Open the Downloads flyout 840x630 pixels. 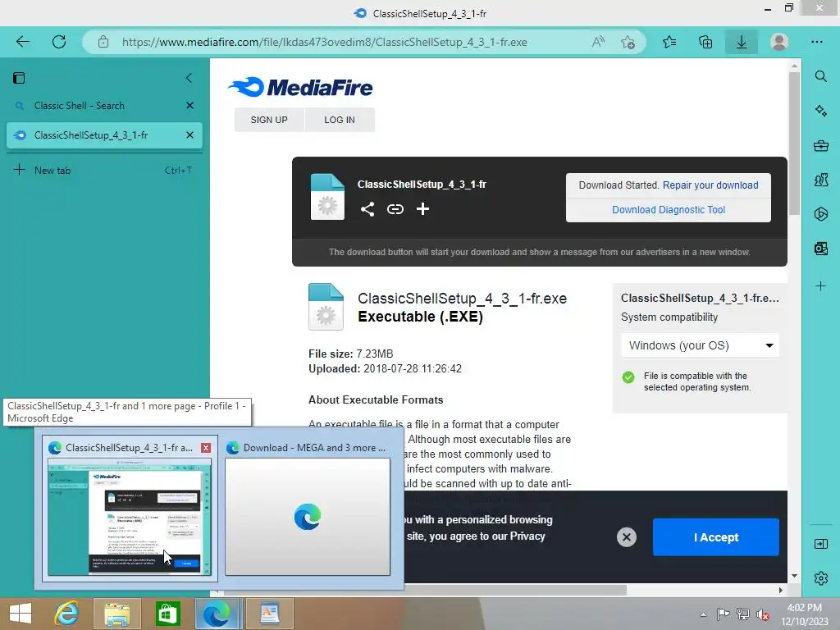click(x=742, y=42)
